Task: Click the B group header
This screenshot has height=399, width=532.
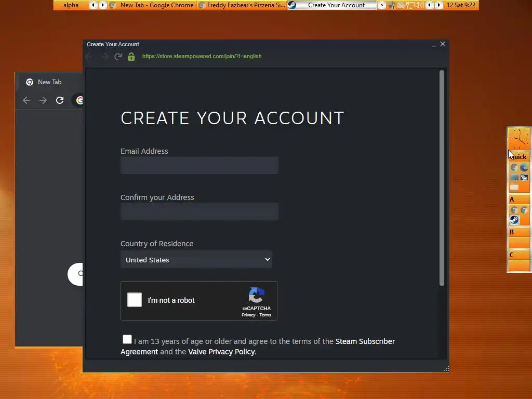Action: (519, 232)
